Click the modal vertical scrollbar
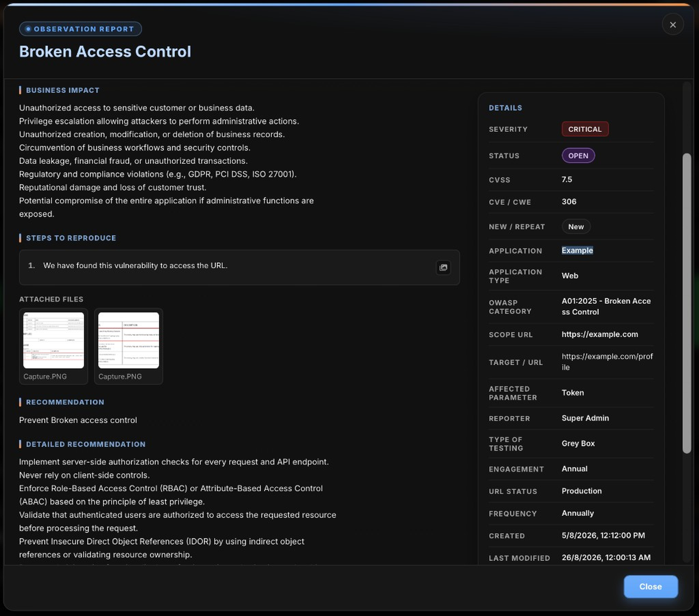 [686, 303]
